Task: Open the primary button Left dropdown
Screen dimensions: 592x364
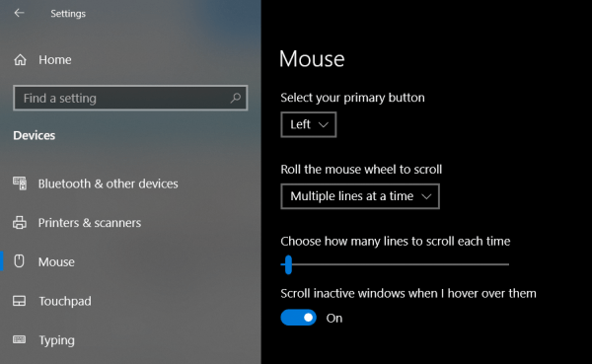Action: (x=309, y=124)
